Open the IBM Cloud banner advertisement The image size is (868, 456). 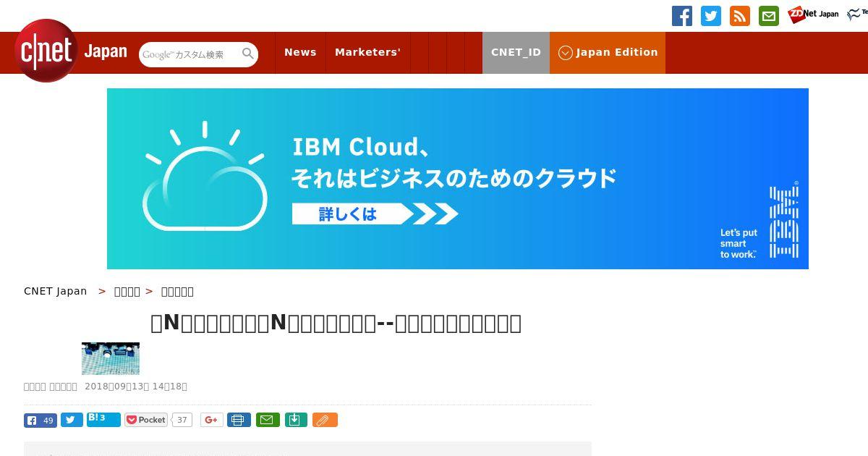458,179
